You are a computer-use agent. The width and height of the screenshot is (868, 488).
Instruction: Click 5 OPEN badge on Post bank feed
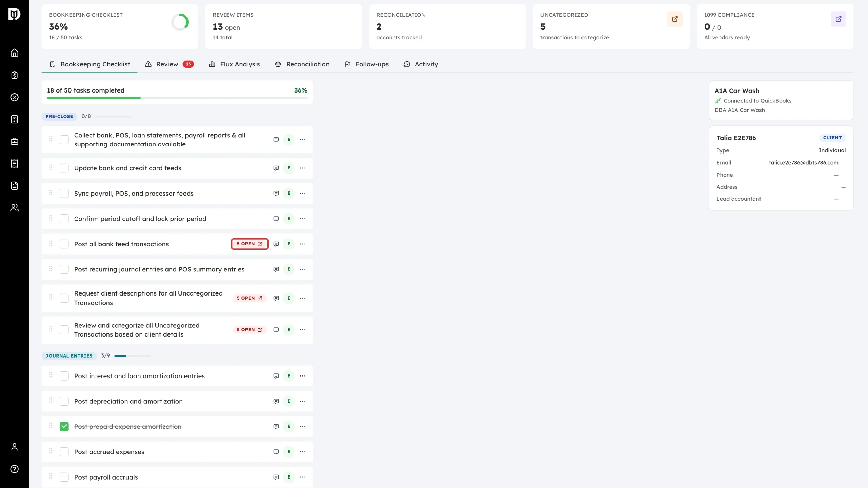tap(250, 244)
